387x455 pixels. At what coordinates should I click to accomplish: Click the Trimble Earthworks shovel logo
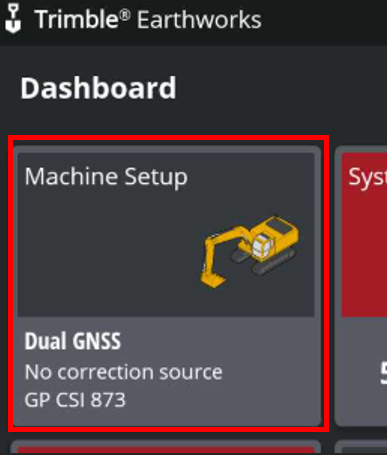click(13, 19)
